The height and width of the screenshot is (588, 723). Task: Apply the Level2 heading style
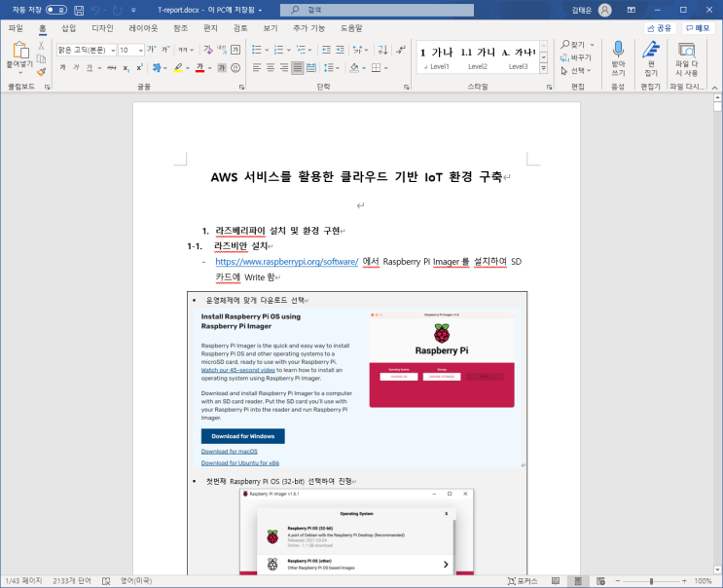(478, 58)
